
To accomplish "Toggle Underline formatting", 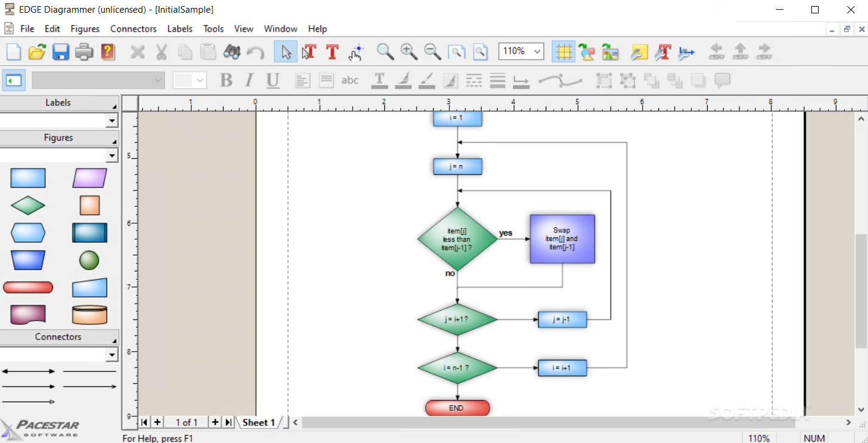I will tap(272, 80).
